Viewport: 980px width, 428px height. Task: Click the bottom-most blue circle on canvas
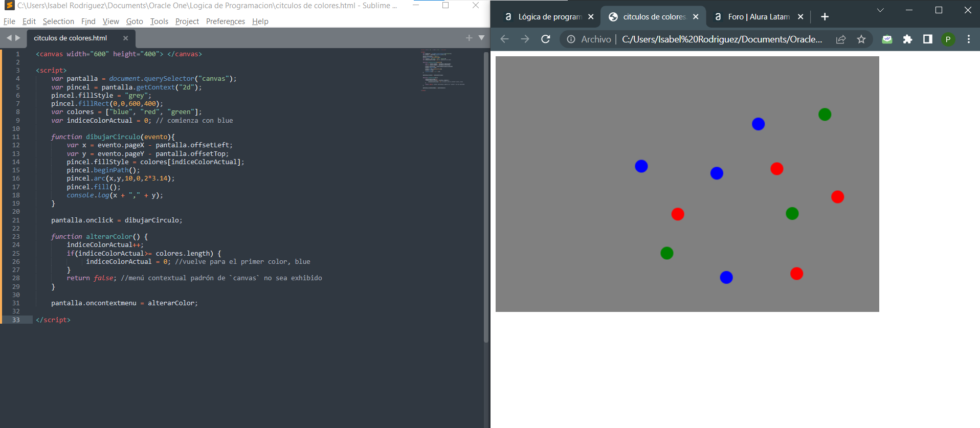(726, 277)
